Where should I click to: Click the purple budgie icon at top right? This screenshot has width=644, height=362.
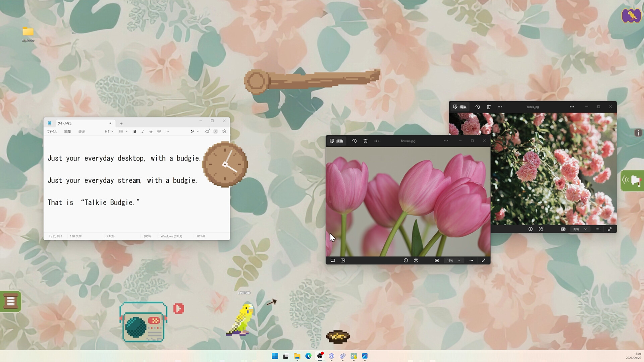point(631,16)
